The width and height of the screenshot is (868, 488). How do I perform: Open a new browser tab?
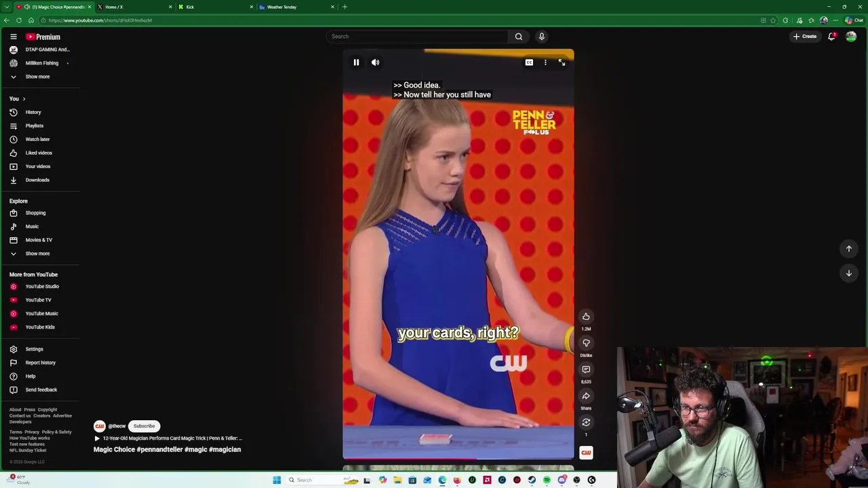tap(344, 7)
